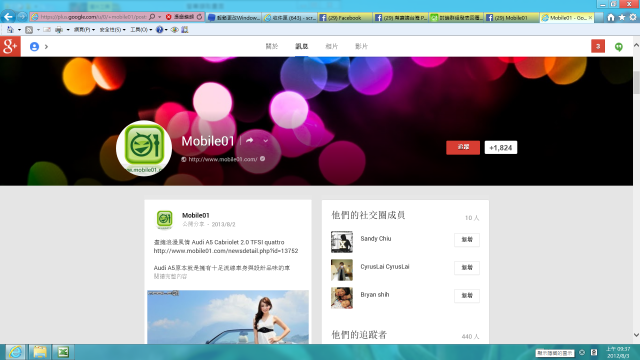Switch to the 收件匣 (643) tab
The height and width of the screenshot is (360, 640).
coord(289,18)
